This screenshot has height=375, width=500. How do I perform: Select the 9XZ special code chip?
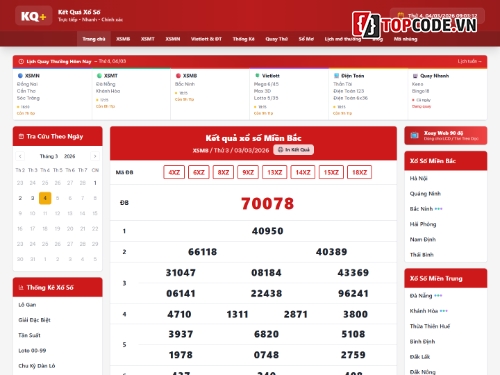point(248,172)
